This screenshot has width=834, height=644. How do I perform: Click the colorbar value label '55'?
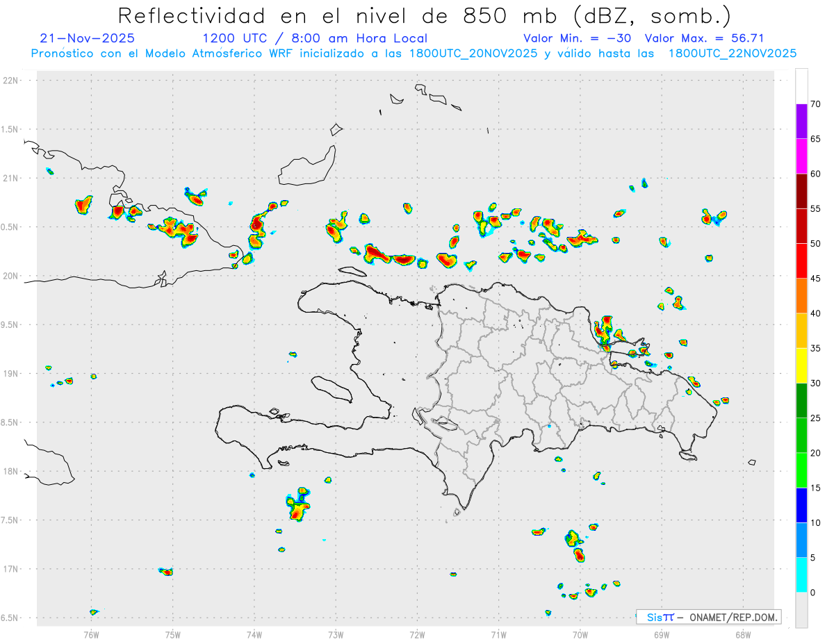pos(816,208)
